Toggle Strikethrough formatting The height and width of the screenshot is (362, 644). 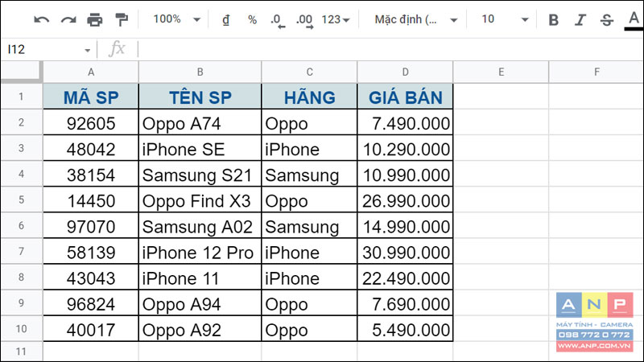(x=607, y=19)
